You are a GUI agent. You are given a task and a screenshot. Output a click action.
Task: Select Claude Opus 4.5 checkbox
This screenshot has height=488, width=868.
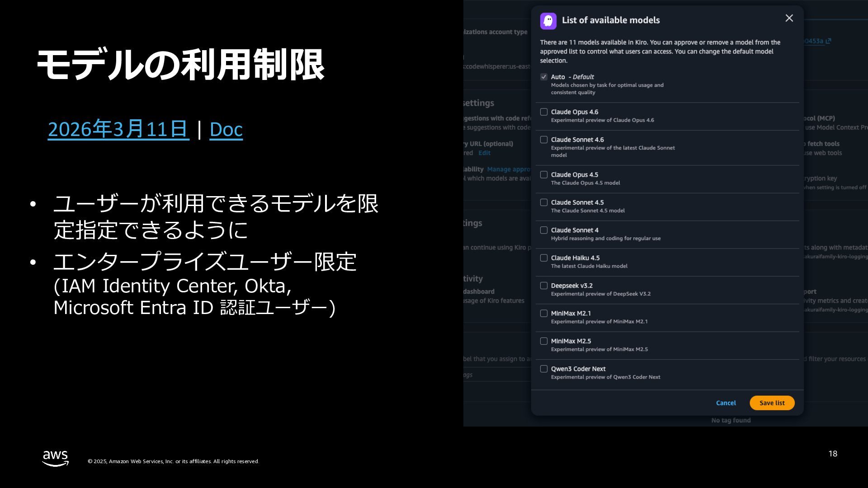(x=544, y=174)
